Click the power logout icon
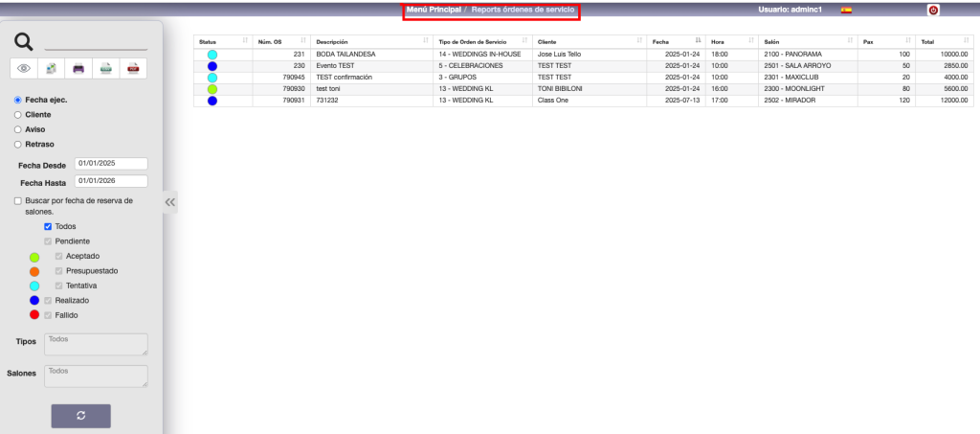The height and width of the screenshot is (434, 980). pyautogui.click(x=933, y=10)
